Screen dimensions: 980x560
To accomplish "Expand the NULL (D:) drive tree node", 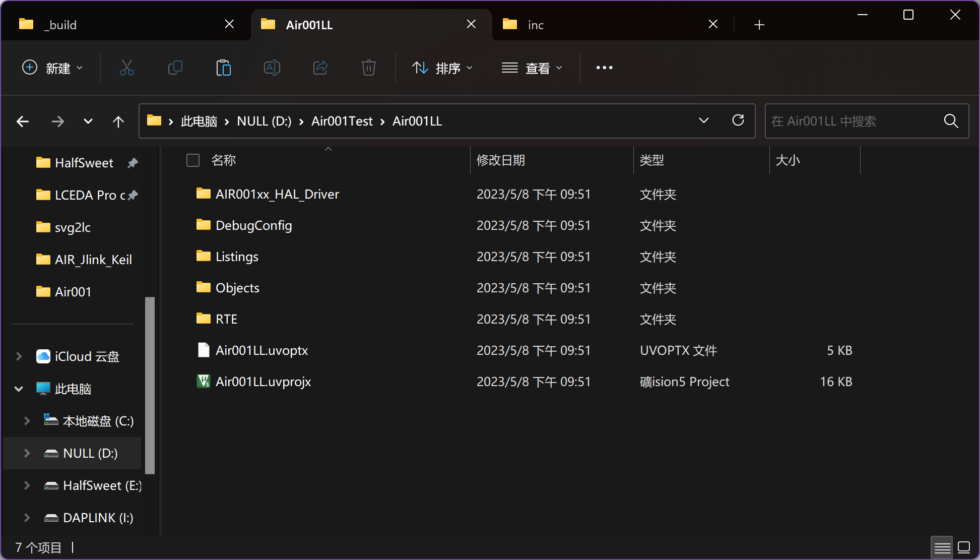I will 27,453.
